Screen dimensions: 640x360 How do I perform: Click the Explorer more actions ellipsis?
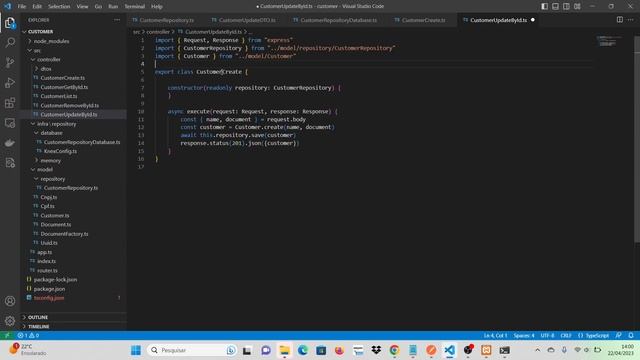(x=117, y=20)
